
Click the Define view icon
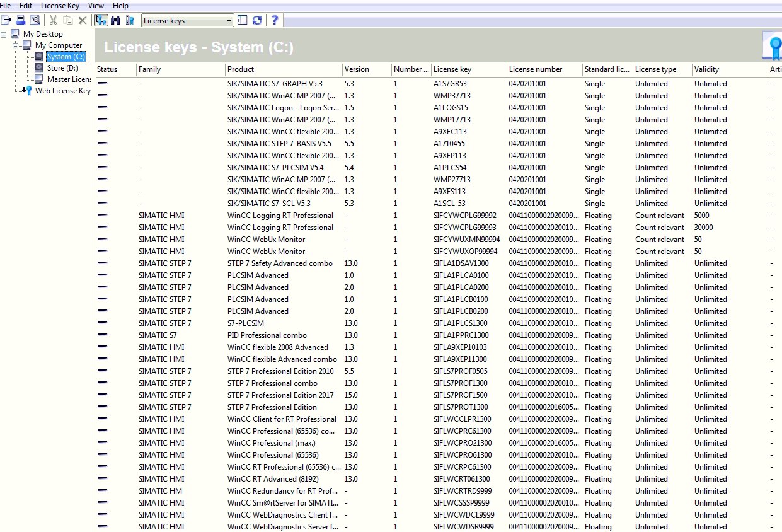click(243, 20)
